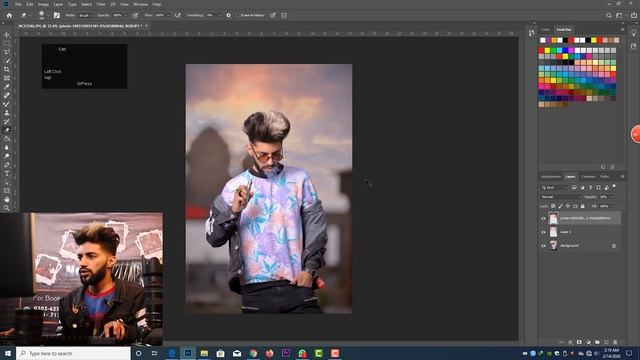Select the Horizontal Type tool
This screenshot has width=640, height=360.
(7, 173)
